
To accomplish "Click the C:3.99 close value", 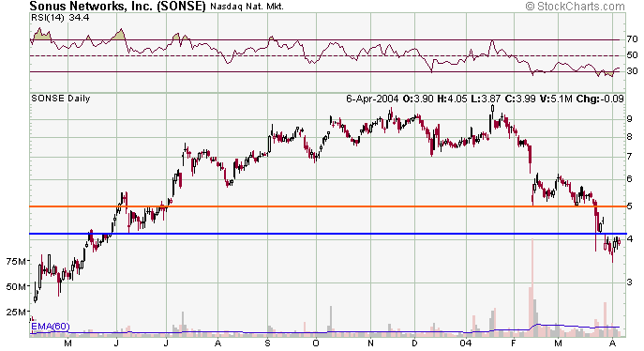I will (520, 99).
